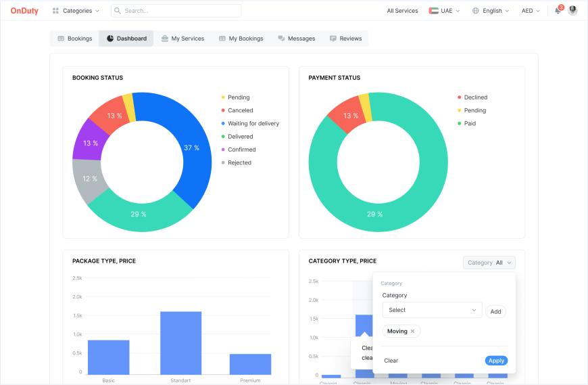Click the Premium bar in Package chart
588x385 pixels.
tap(250, 364)
